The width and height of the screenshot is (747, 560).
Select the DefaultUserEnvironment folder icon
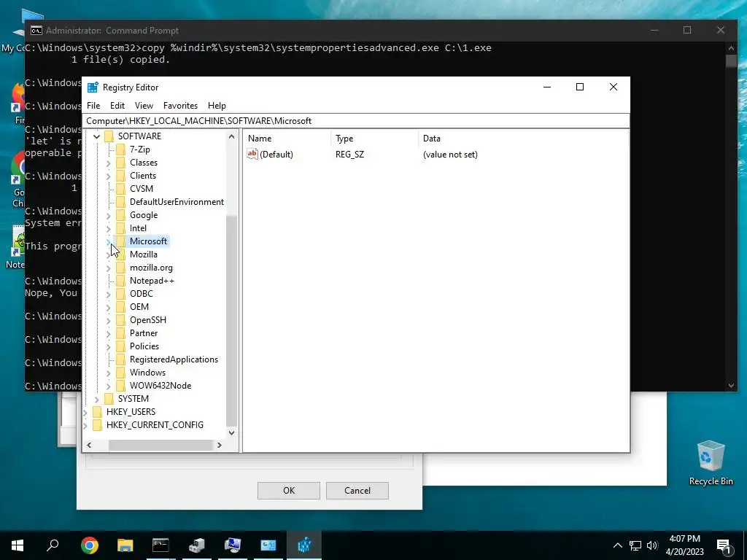pos(121,202)
